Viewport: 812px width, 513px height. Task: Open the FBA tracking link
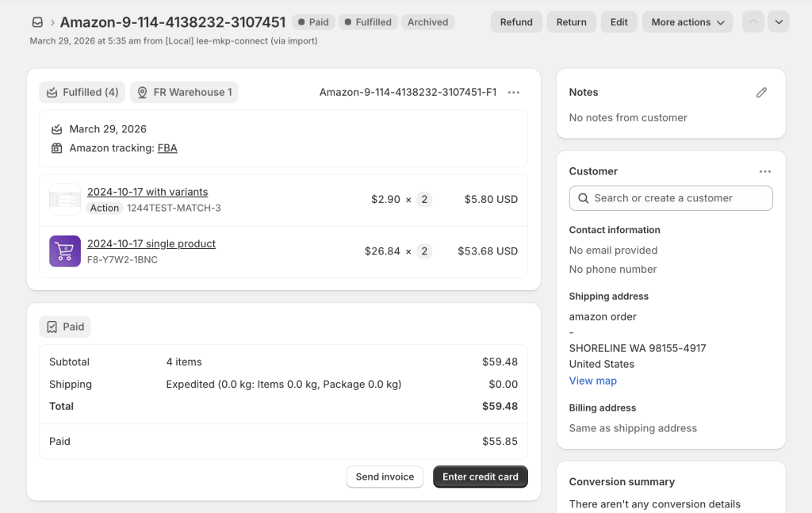point(167,148)
